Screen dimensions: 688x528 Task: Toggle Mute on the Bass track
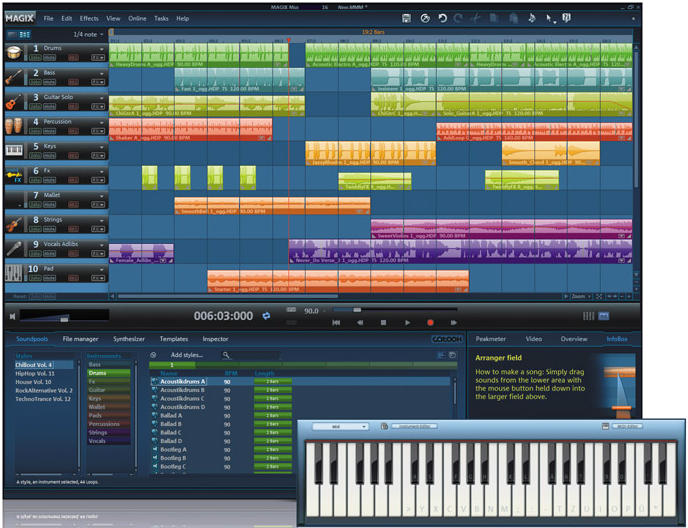[49, 82]
